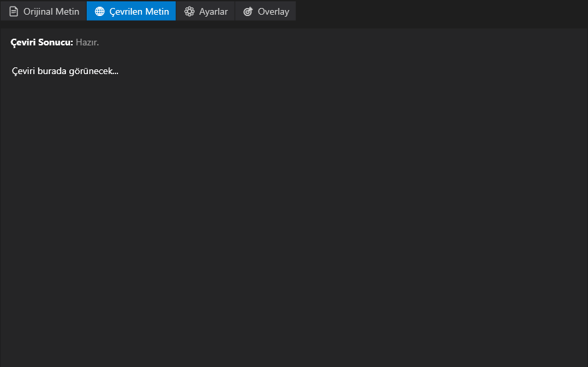The width and height of the screenshot is (588, 367).
Task: Open the Ayarlar tab
Action: tap(205, 11)
